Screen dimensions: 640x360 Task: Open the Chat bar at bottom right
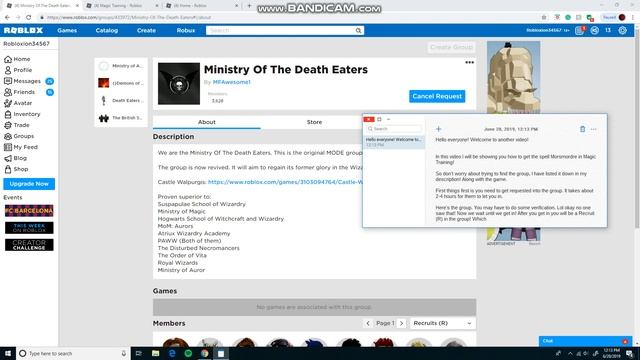(x=585, y=341)
